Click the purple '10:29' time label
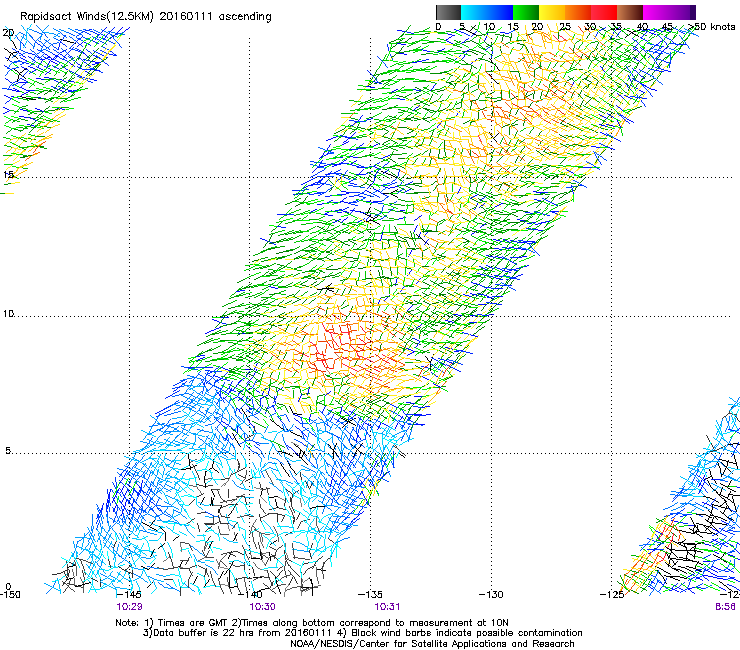This screenshot has height=650, width=740. click(129, 607)
